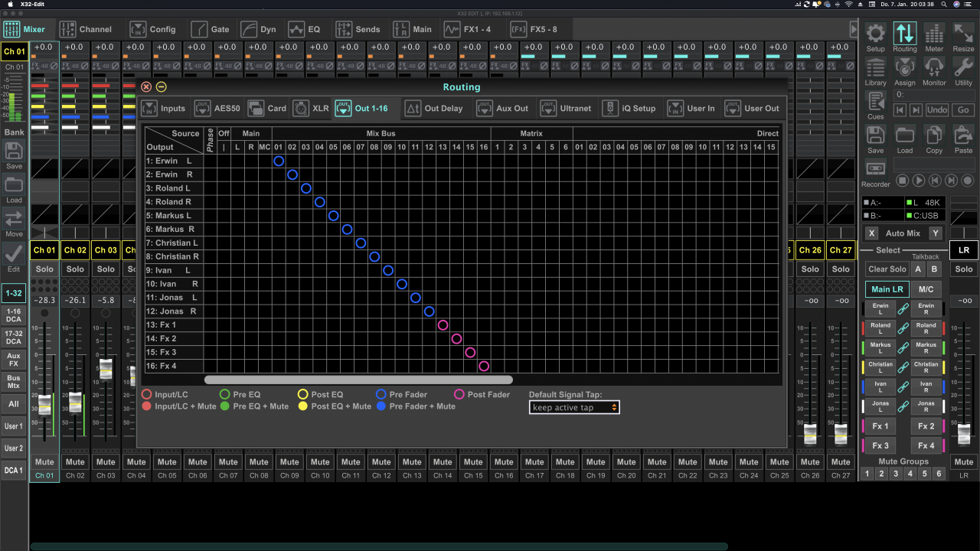Select the Input/LC + Mute tap option
Image resolution: width=980 pixels, height=551 pixels.
179,406
